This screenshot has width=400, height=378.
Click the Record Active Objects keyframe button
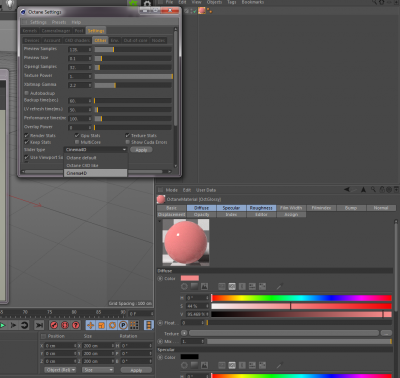(54, 325)
